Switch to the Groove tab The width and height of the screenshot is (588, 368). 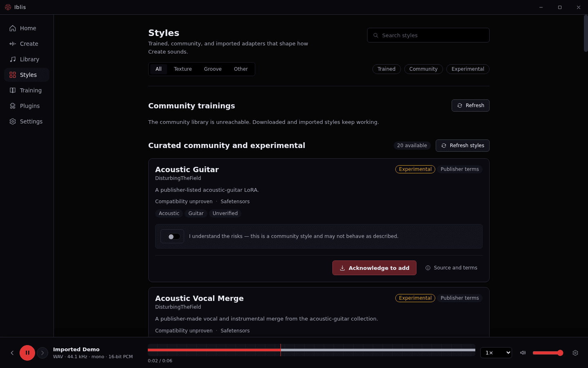tap(213, 69)
